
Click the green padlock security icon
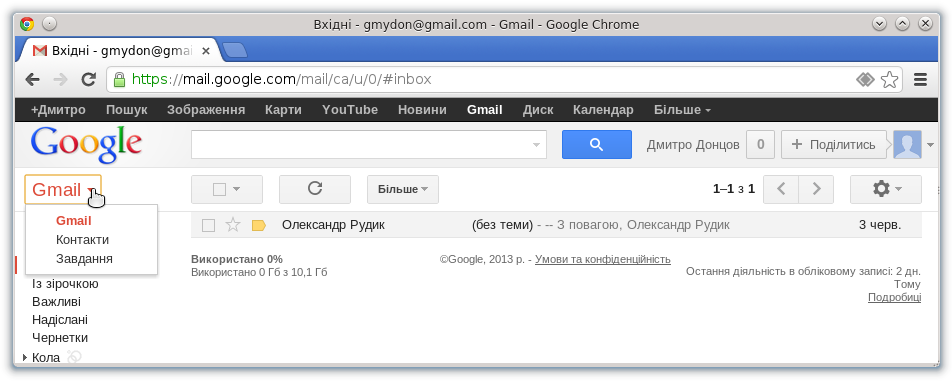(x=120, y=79)
